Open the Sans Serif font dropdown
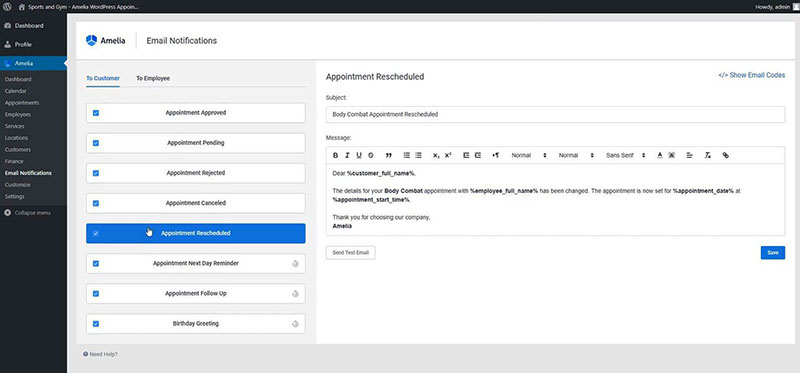This screenshot has width=800, height=373. click(626, 156)
